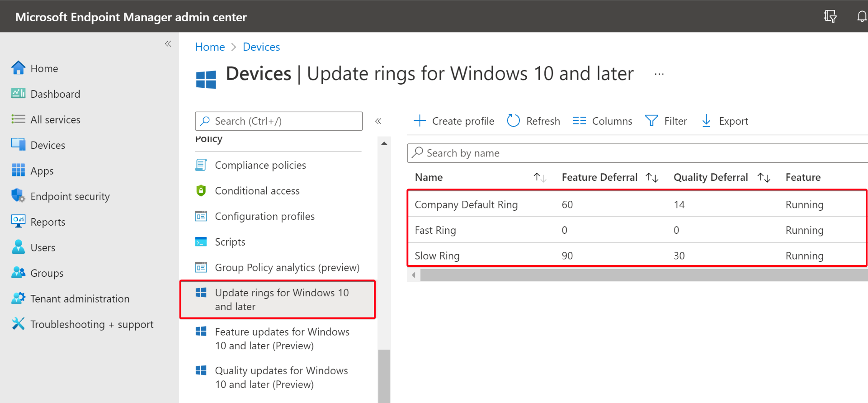Focus the Search (Ctrl+/) input box
868x403 pixels.
(x=278, y=121)
